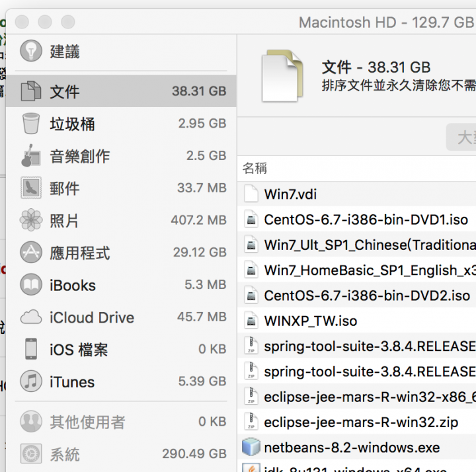Click the 照片 Photos flower icon
Viewport: 476px width, 472px height.
31,220
